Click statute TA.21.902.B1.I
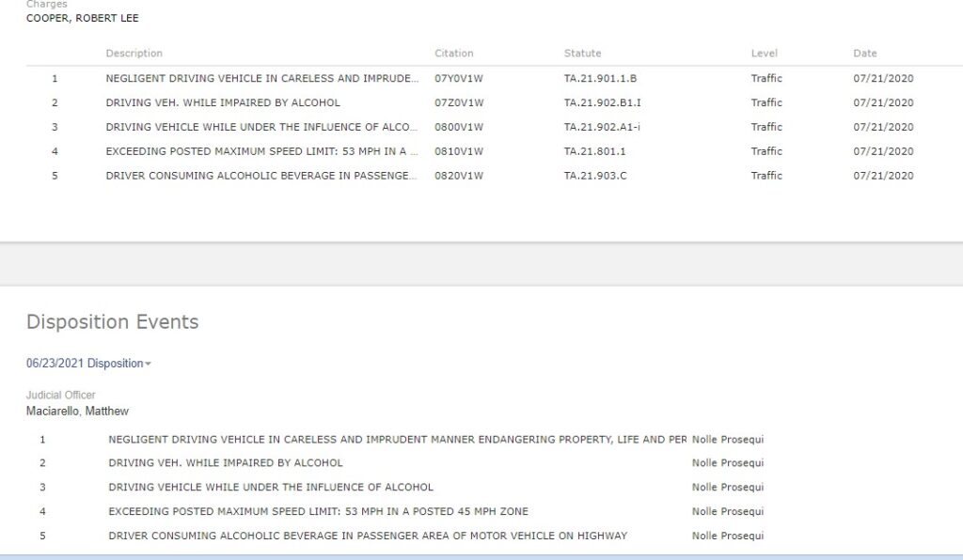This screenshot has width=963, height=560. [602, 102]
